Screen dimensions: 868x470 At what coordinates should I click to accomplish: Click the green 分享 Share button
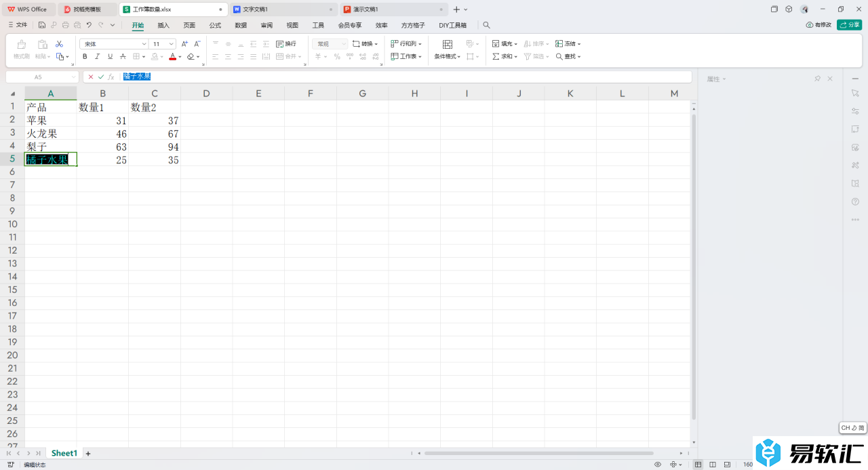click(x=850, y=24)
